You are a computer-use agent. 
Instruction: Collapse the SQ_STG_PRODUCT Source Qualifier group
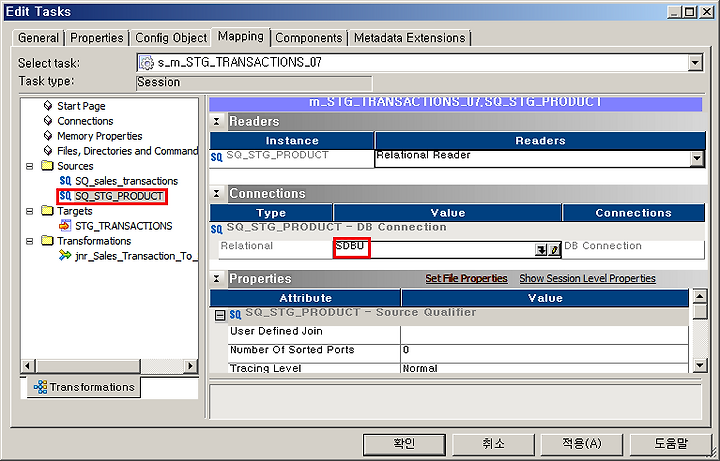click(221, 315)
